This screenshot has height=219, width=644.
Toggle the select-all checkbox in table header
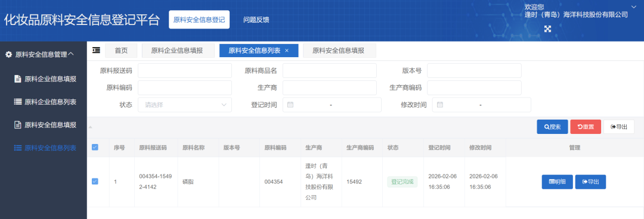(x=95, y=148)
